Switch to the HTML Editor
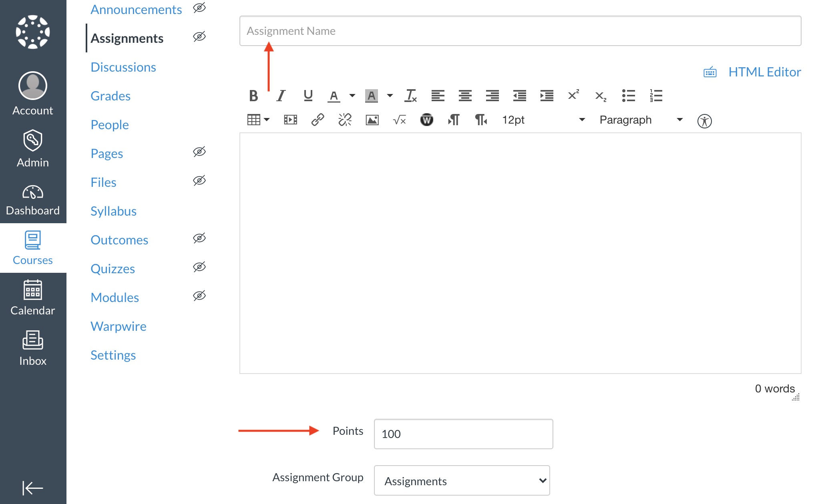 pos(764,72)
